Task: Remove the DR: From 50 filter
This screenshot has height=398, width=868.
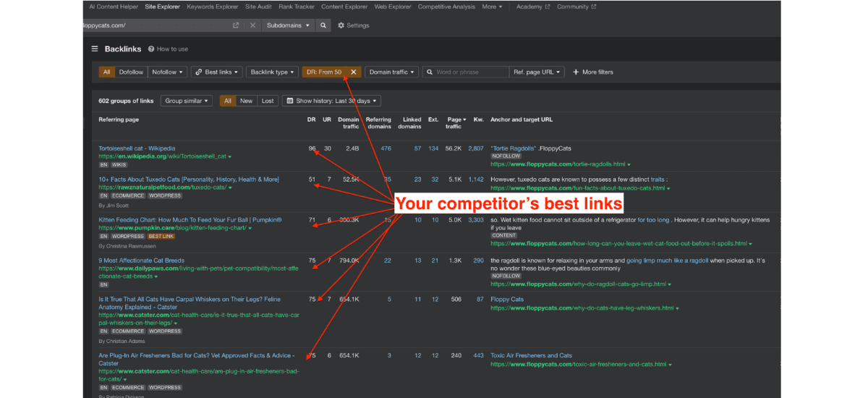Action: click(354, 72)
